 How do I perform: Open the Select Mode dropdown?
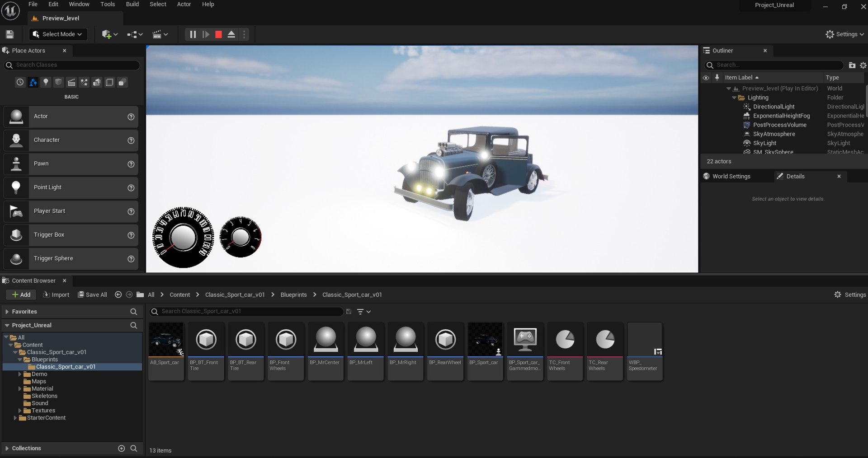pyautogui.click(x=57, y=34)
